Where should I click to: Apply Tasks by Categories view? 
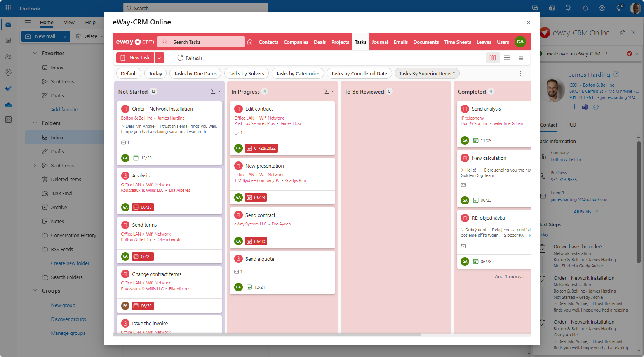click(x=298, y=73)
